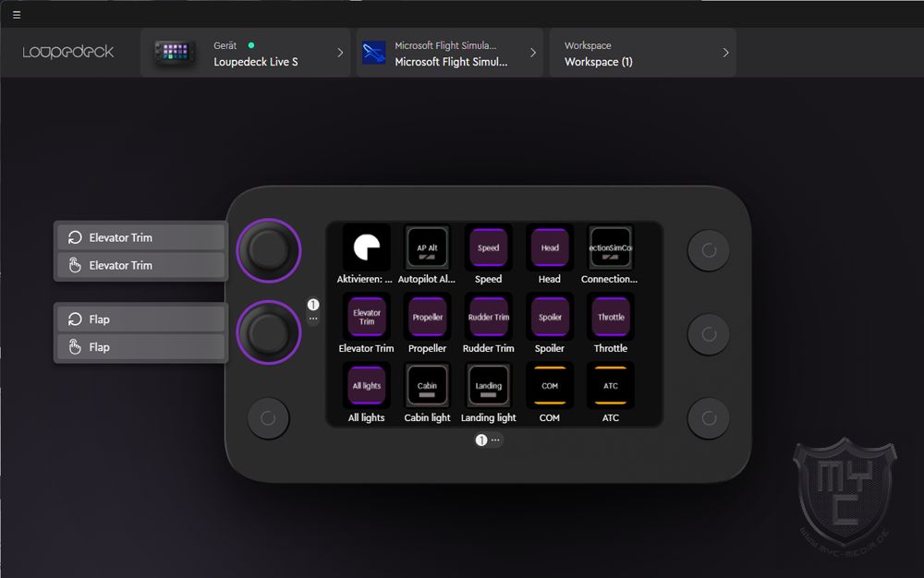Select the upper-left purple dial knob
Viewport: 924px width, 578px height.
point(269,249)
